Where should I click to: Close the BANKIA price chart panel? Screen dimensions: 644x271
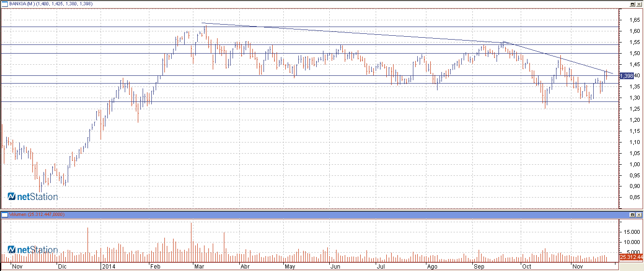[639, 4]
